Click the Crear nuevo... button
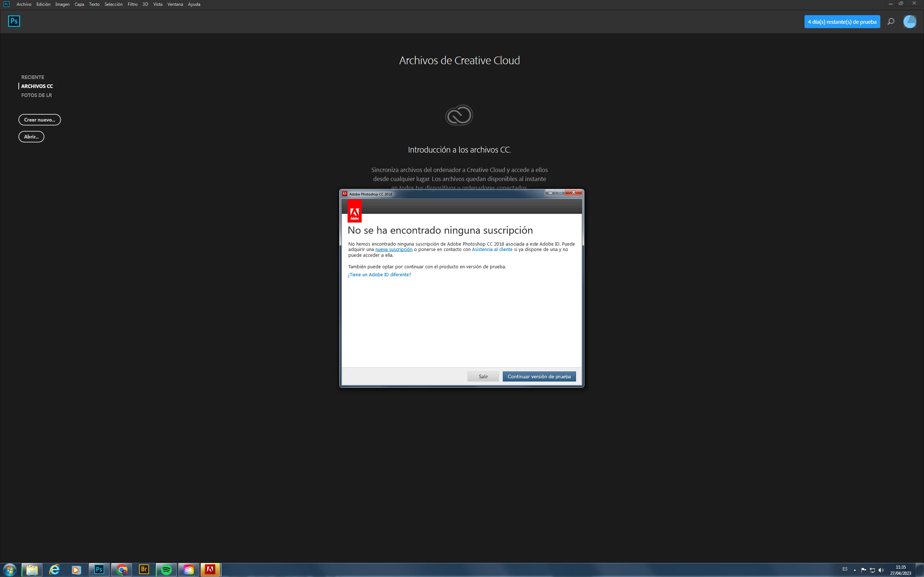The image size is (924, 577). [39, 120]
